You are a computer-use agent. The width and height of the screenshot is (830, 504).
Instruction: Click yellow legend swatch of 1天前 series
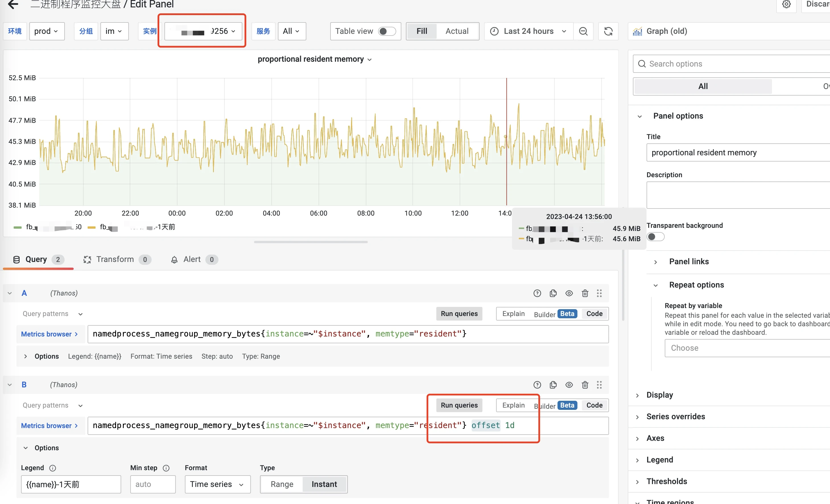pos(92,228)
